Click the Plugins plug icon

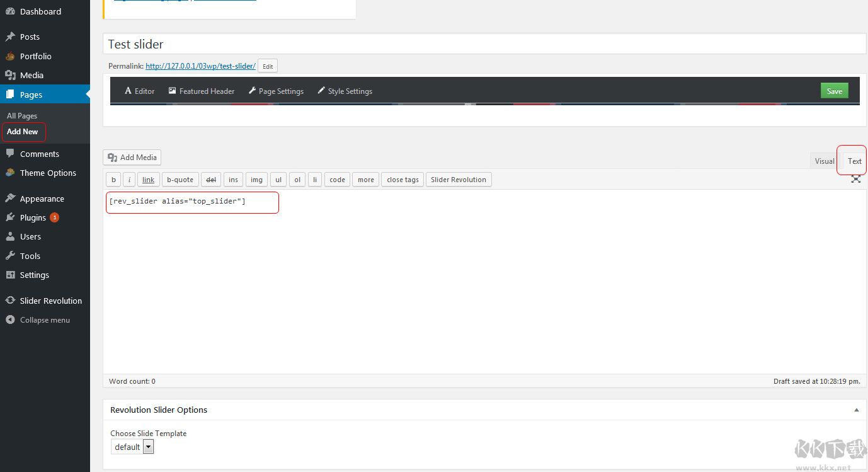10,217
